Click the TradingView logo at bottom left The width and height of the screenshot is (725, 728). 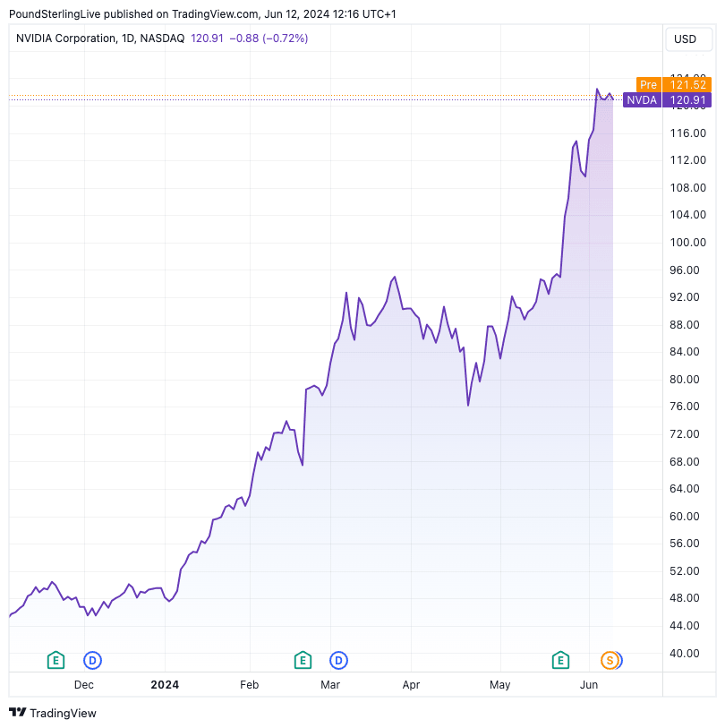53,713
